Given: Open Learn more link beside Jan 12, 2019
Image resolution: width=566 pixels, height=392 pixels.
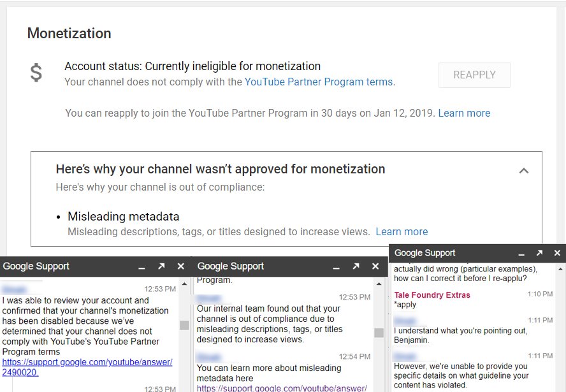Looking at the screenshot, I should (x=464, y=113).
